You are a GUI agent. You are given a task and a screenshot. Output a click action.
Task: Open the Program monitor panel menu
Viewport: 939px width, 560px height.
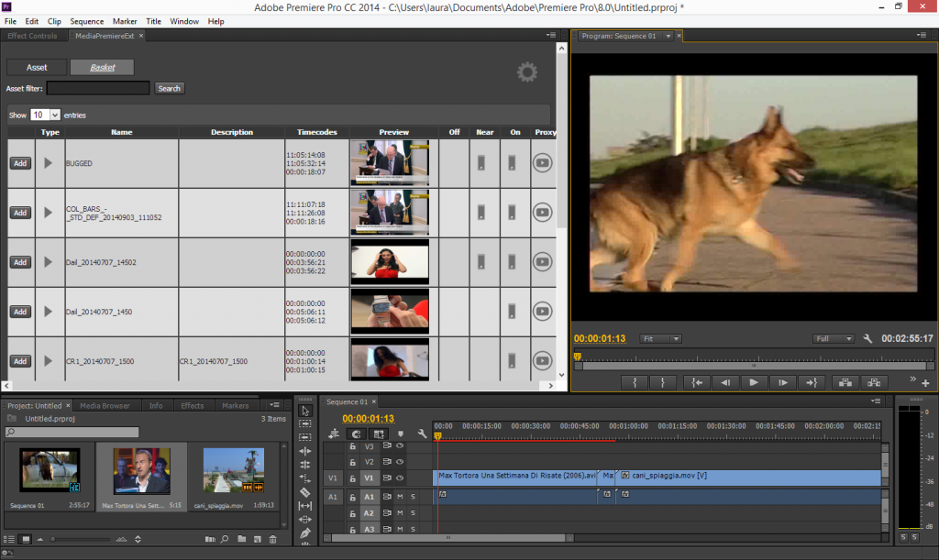(921, 36)
